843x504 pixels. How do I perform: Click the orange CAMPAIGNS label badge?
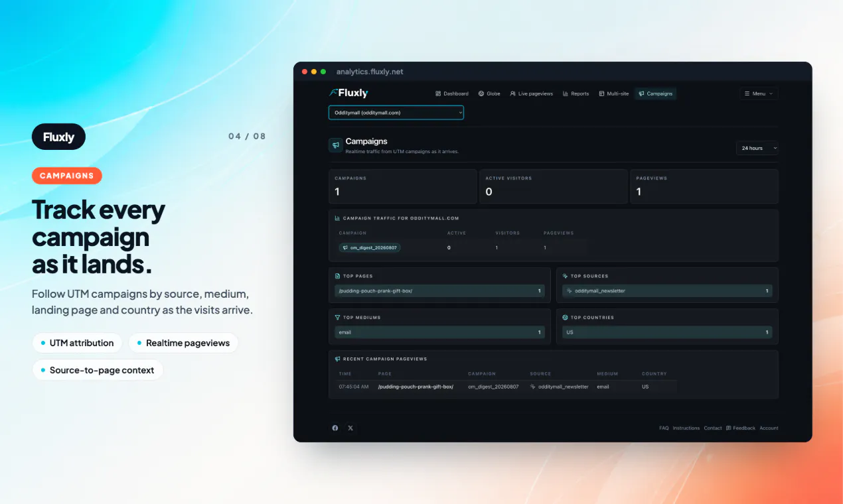[67, 176]
